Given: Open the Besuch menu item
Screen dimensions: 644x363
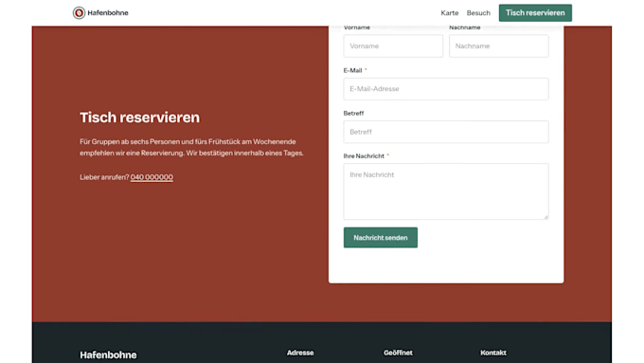Looking at the screenshot, I should click(478, 12).
